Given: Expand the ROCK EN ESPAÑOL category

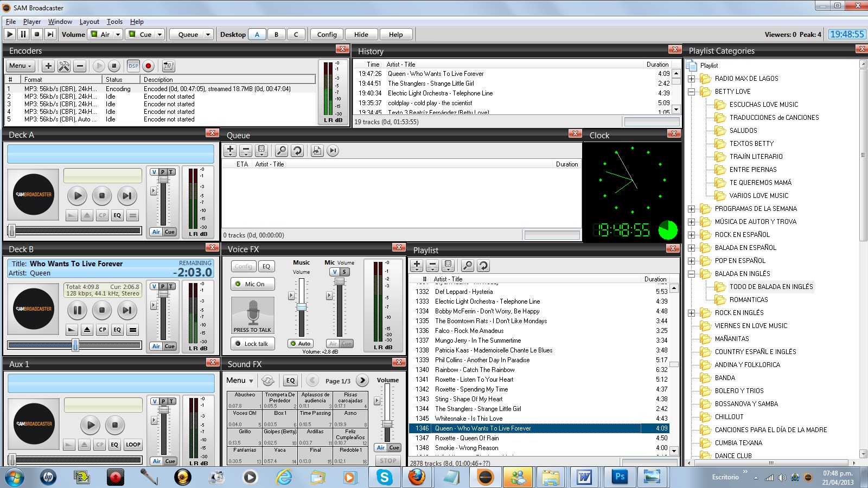Looking at the screenshot, I should tap(691, 235).
